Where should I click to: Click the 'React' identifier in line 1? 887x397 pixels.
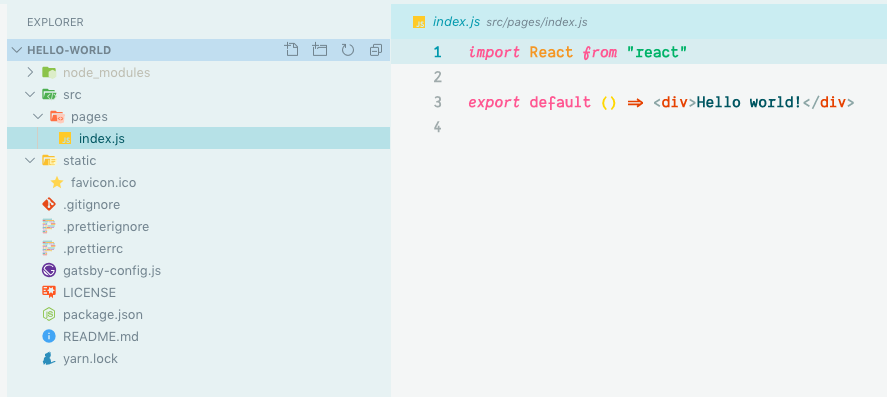point(551,53)
